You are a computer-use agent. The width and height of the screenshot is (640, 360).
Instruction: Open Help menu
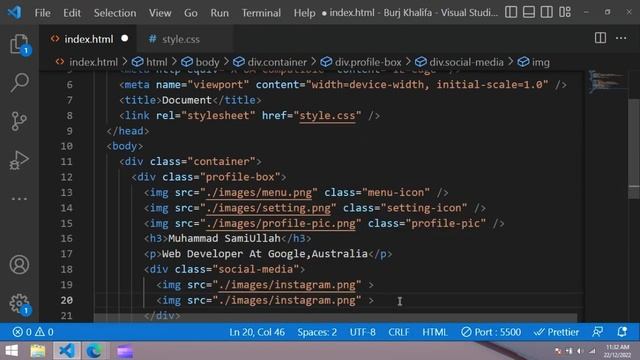pyautogui.click(x=304, y=13)
